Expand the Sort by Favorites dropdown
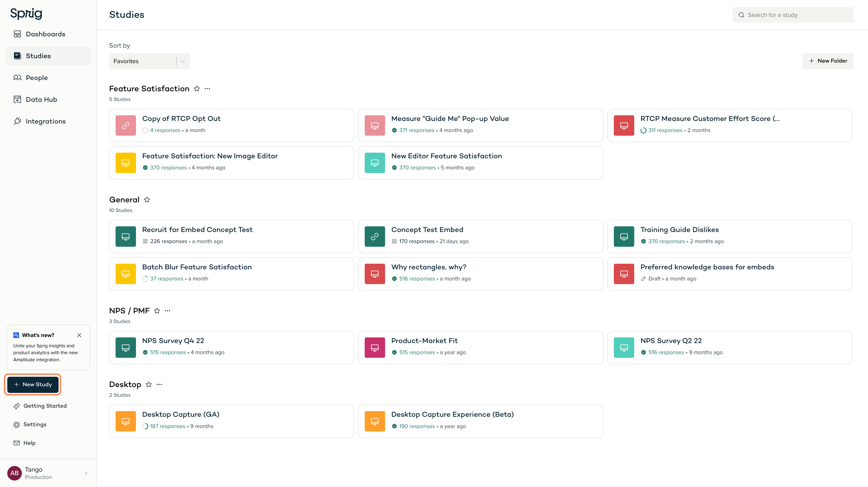This screenshot has height=487, width=868. (149, 61)
